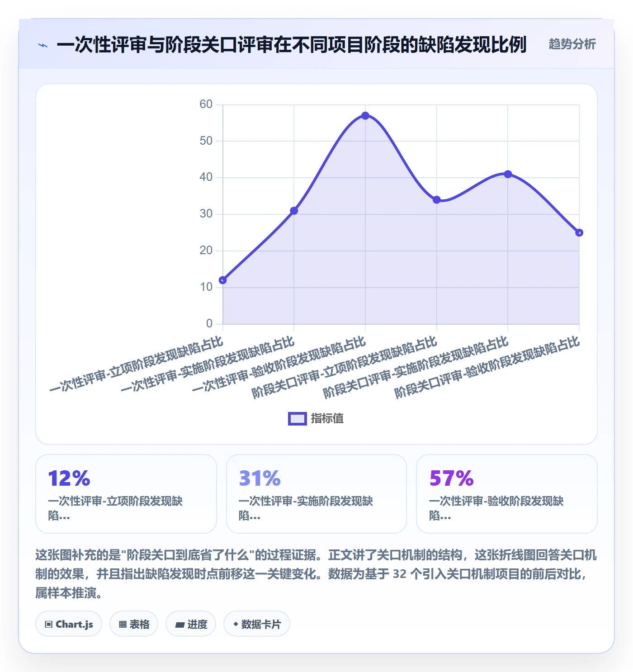
Task: Click the data point at value 41
Action: coord(508,174)
